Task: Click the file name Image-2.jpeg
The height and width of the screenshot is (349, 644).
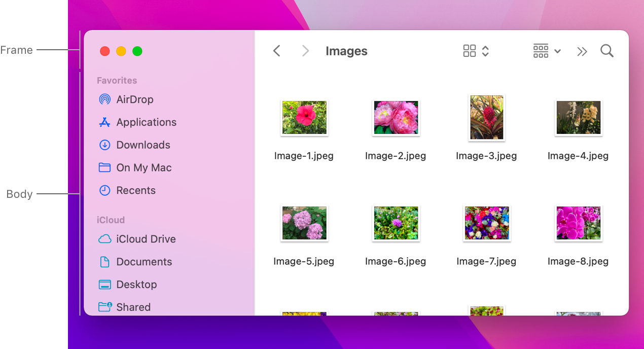Action: [x=396, y=156]
